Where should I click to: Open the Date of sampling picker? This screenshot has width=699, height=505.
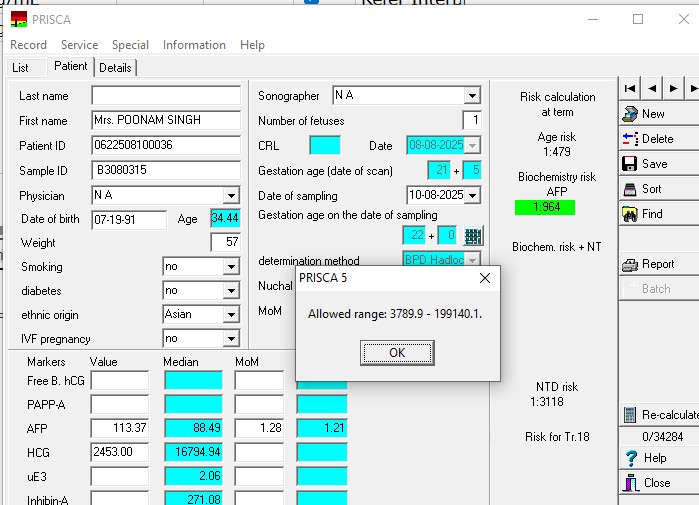click(473, 195)
